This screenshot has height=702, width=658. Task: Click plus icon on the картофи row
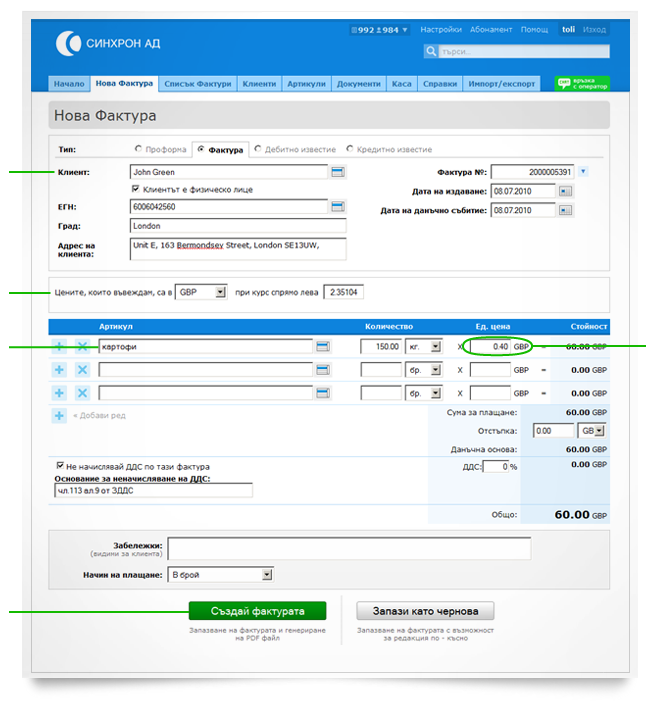pos(59,345)
